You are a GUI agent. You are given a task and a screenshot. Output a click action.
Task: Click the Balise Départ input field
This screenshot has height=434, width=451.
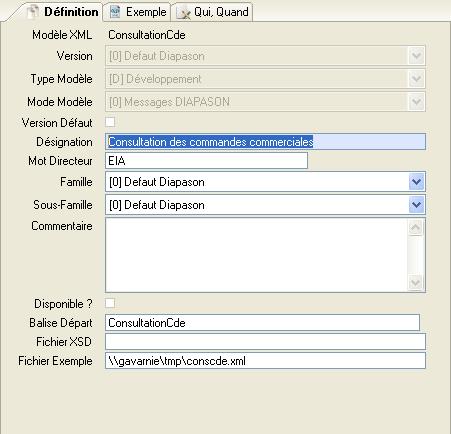click(x=262, y=323)
